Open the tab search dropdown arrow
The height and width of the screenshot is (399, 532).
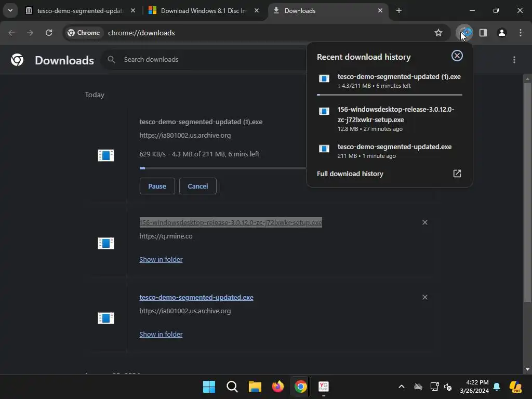[10, 10]
